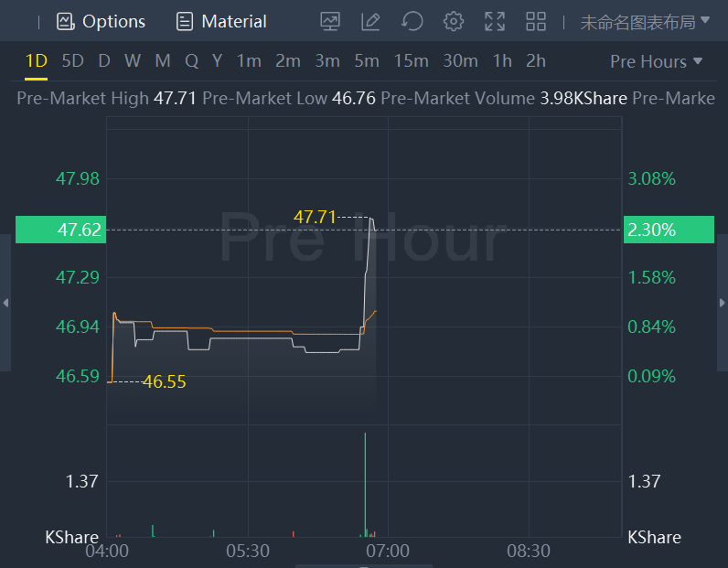
Task: Select the W weekly period
Action: pyautogui.click(x=133, y=61)
